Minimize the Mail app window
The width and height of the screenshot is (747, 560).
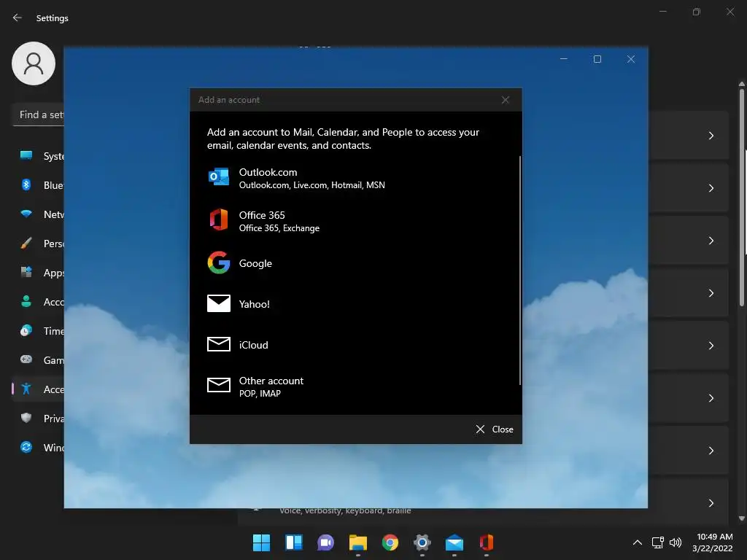tap(564, 59)
